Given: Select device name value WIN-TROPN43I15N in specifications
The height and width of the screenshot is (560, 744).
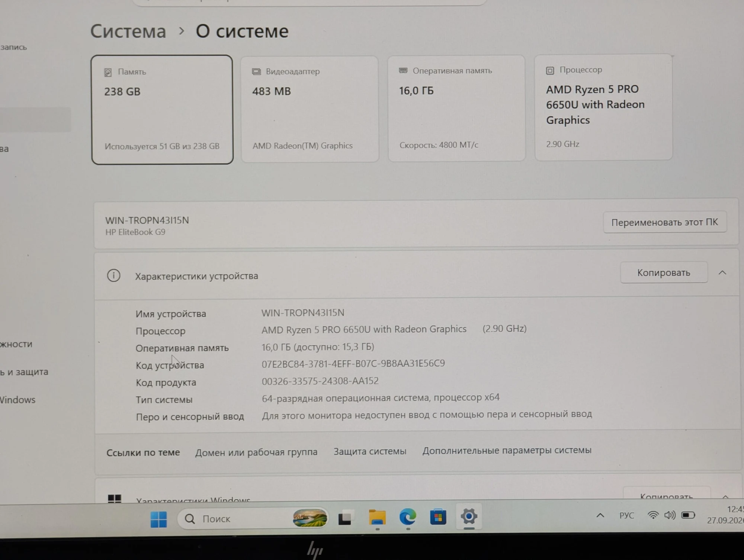Looking at the screenshot, I should (303, 313).
